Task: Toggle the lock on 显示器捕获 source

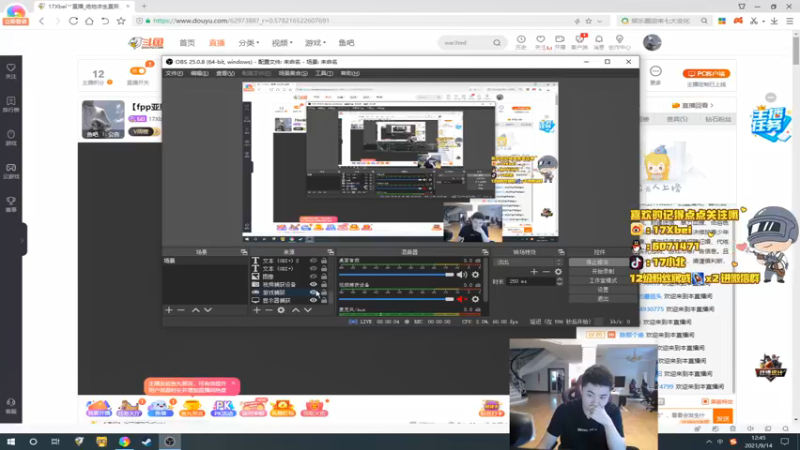Action: (x=324, y=300)
